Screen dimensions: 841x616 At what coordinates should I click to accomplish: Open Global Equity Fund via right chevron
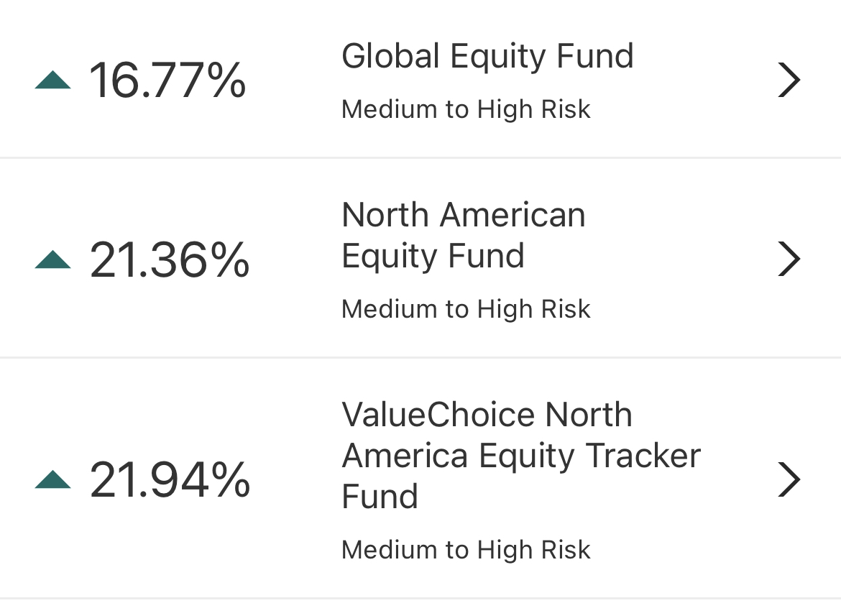pos(789,81)
